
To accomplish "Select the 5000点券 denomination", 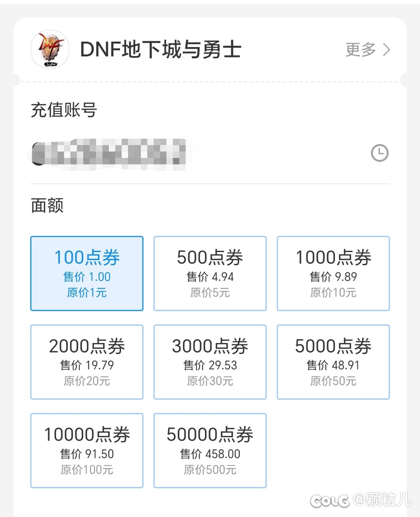I will point(333,362).
